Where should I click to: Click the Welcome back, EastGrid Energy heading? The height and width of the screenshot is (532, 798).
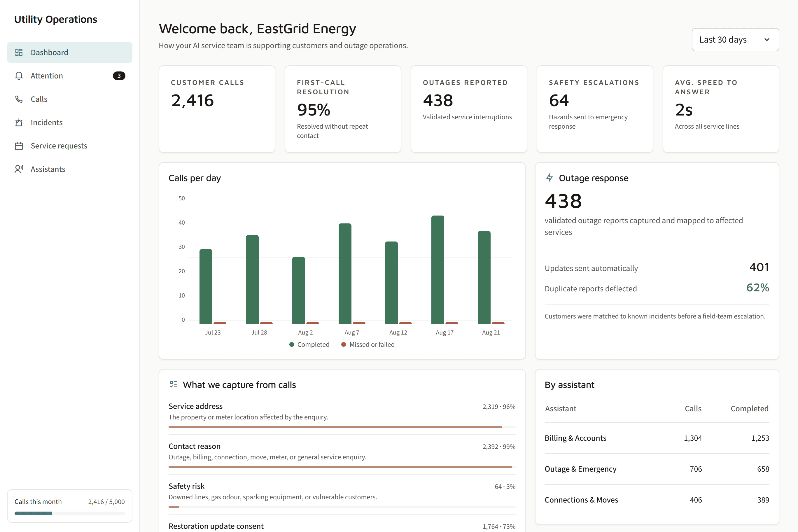point(257,29)
